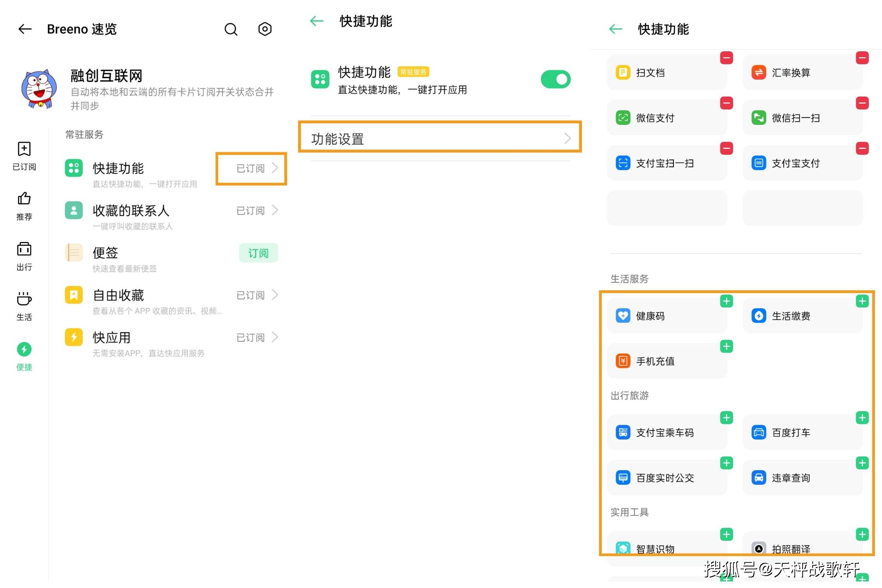Select 支付宝乘车码 QR icon

pyautogui.click(x=623, y=432)
